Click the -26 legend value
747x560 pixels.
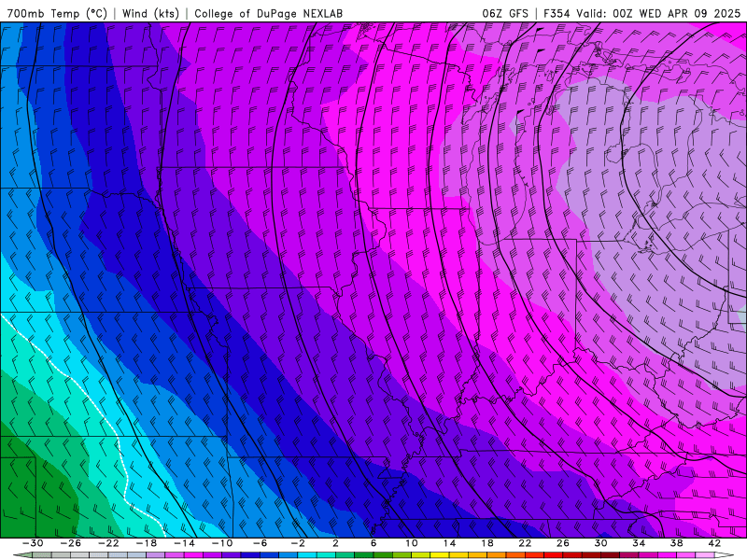(71, 543)
